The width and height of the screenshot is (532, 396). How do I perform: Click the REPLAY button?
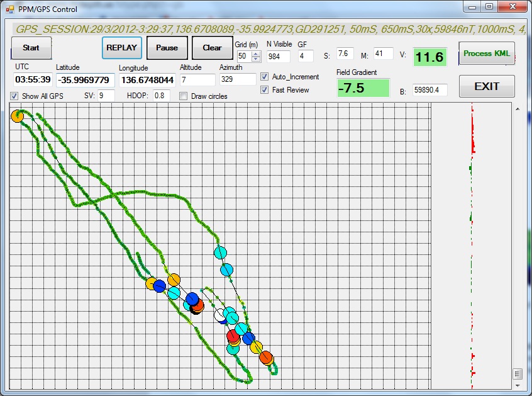[122, 48]
